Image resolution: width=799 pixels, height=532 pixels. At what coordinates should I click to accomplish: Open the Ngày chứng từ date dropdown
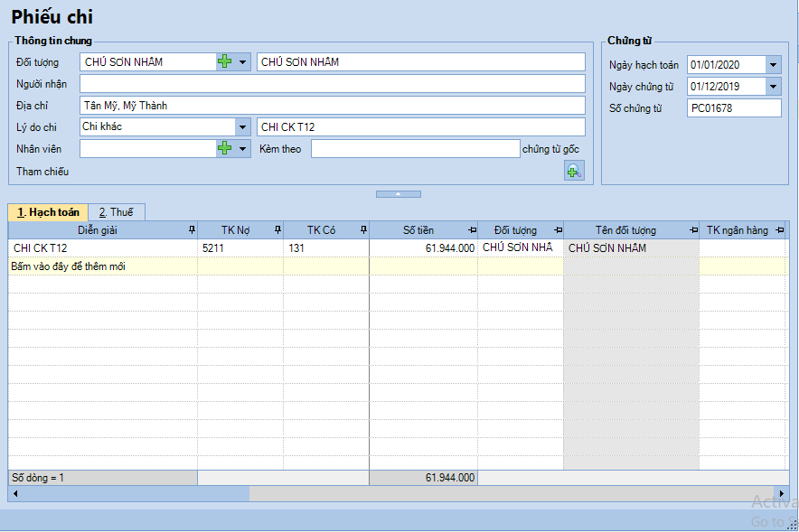click(773, 87)
